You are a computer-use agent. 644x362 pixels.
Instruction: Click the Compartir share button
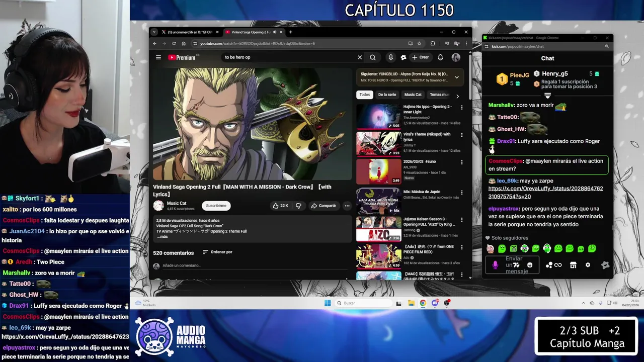coord(324,206)
